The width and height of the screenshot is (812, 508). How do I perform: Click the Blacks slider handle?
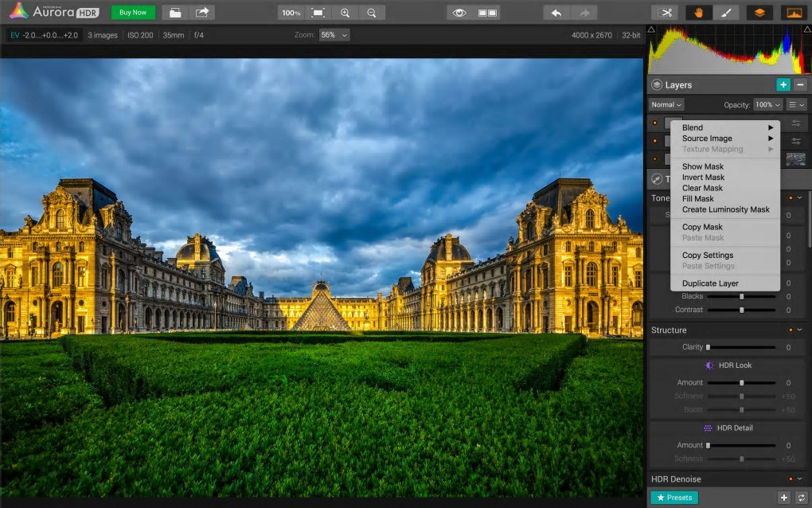coord(742,297)
